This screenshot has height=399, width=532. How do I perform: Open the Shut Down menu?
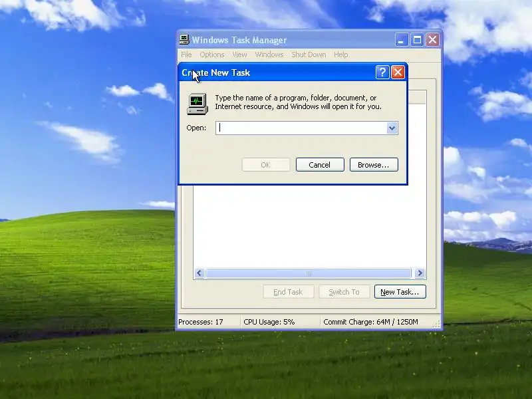(x=309, y=55)
